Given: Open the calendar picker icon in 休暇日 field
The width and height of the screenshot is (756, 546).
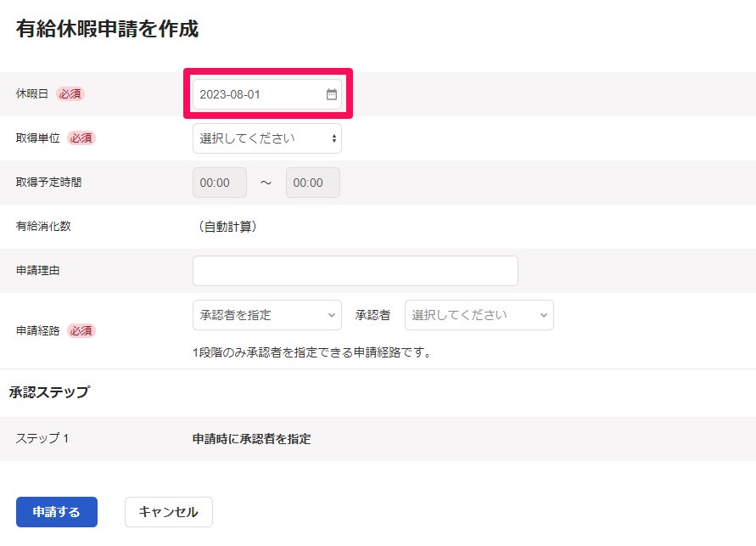Looking at the screenshot, I should point(332,94).
